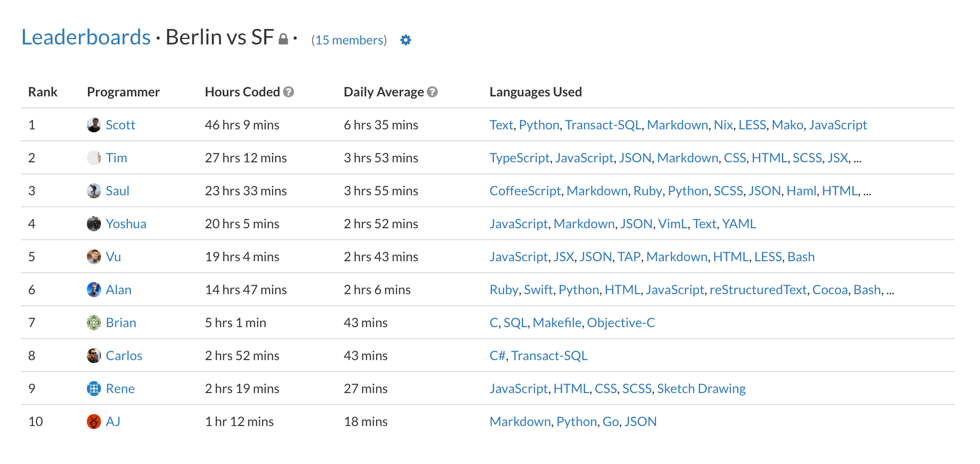Click CoffeeScript in Saul's languages
This screenshot has height=464, width=980.
click(525, 191)
